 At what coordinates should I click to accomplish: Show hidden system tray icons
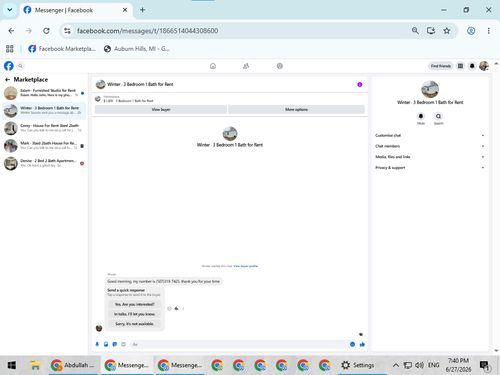click(396, 365)
